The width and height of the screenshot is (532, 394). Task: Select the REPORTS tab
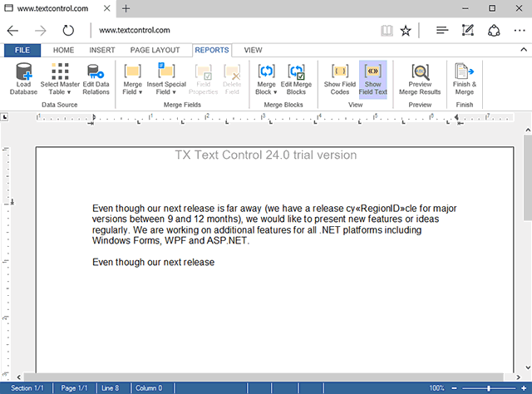click(212, 50)
